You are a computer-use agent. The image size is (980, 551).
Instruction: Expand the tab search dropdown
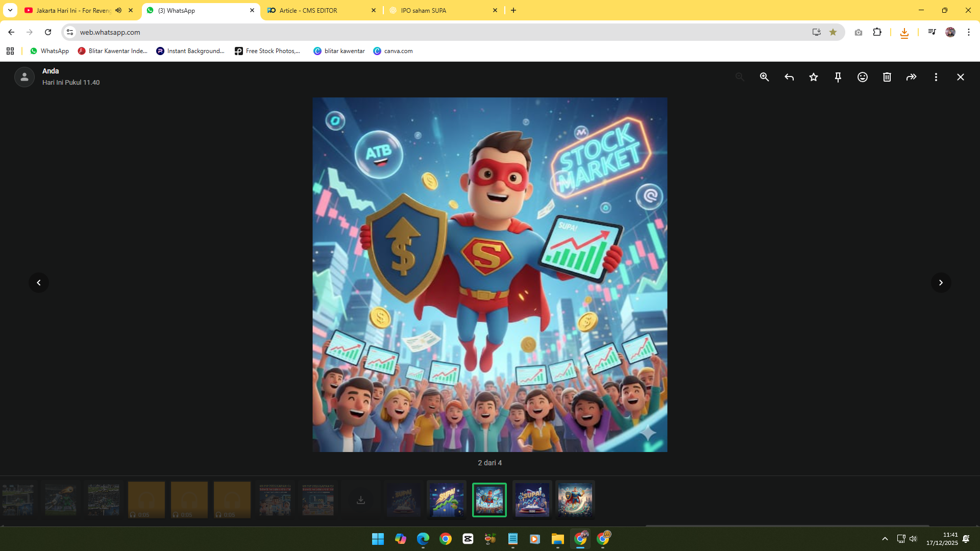click(10, 10)
